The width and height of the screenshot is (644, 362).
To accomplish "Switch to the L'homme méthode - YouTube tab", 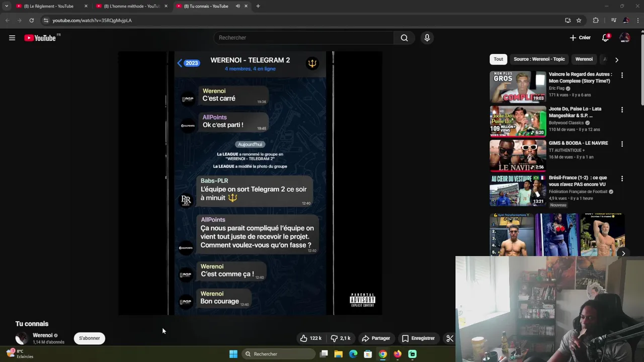I will coord(132,6).
